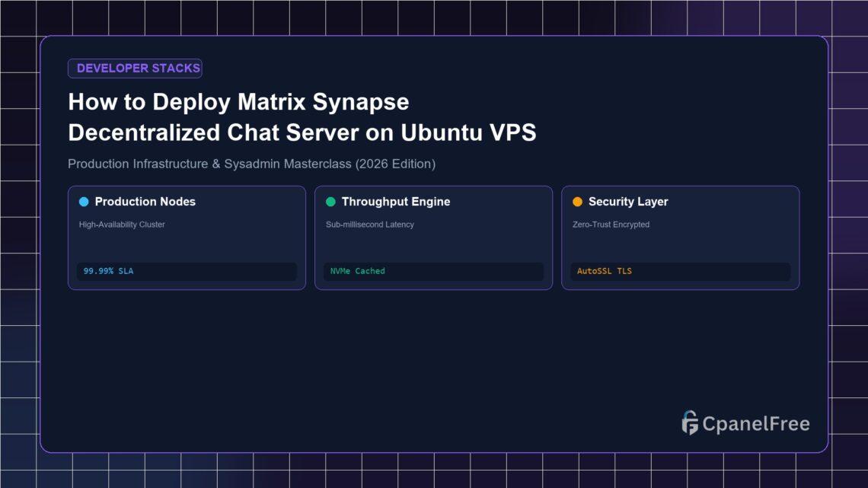Click the Production Nodes heading
The height and width of the screenshot is (488, 868).
click(x=145, y=202)
